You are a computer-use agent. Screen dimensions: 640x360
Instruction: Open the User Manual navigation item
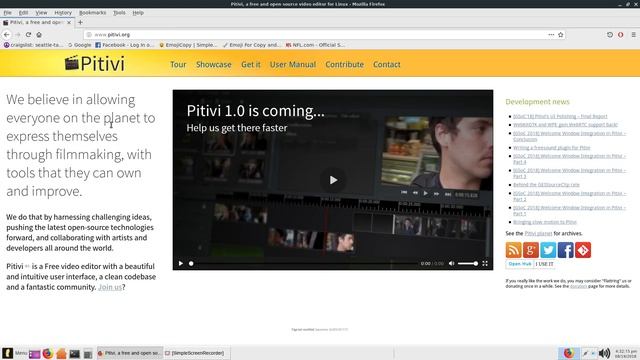point(293,64)
